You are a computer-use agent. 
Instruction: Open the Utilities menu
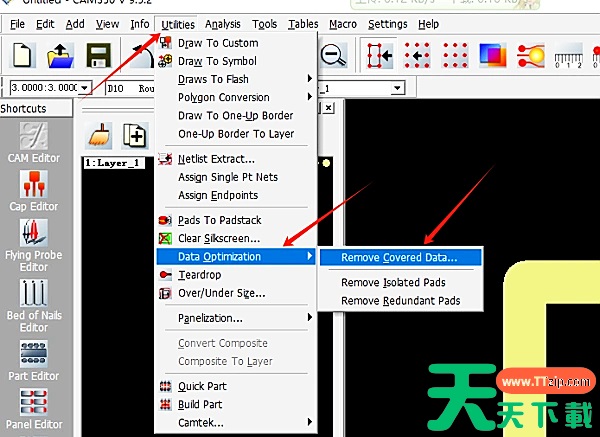[178, 24]
